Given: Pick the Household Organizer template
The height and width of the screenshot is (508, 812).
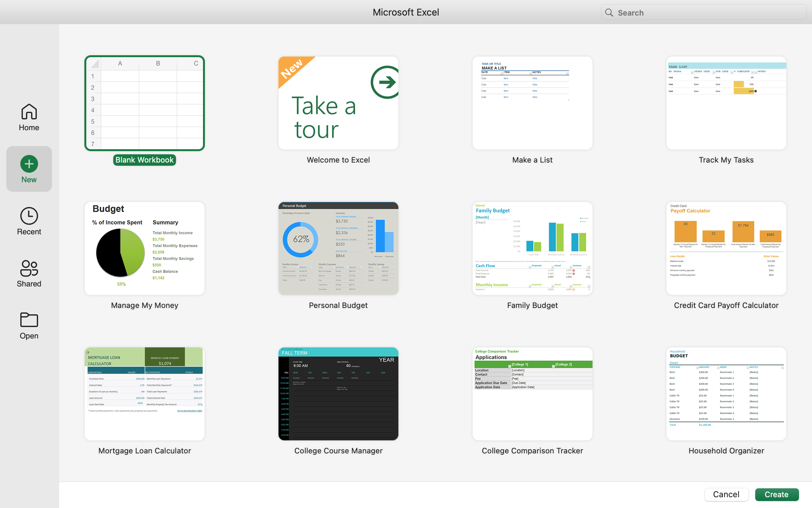Looking at the screenshot, I should (x=726, y=394).
